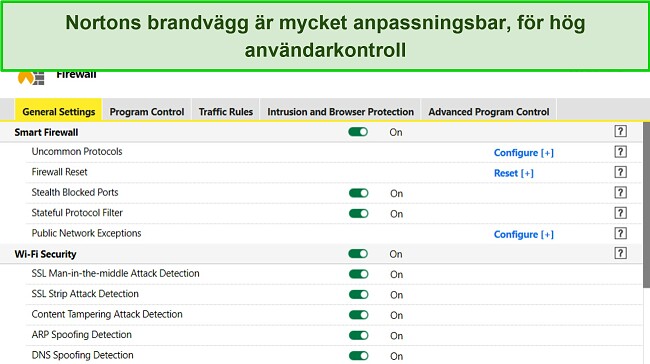Click the Stateful Protocol Filter label
Image resolution: width=650 pixels, height=364 pixels.
(77, 212)
